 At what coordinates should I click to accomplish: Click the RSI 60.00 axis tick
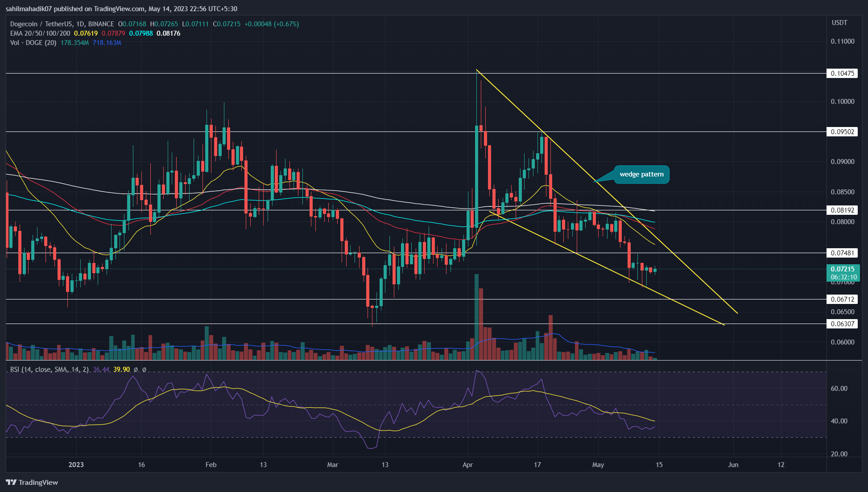tap(839, 389)
